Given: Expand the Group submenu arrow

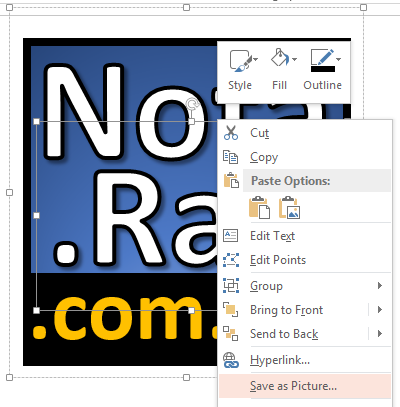Looking at the screenshot, I should click(x=380, y=286).
